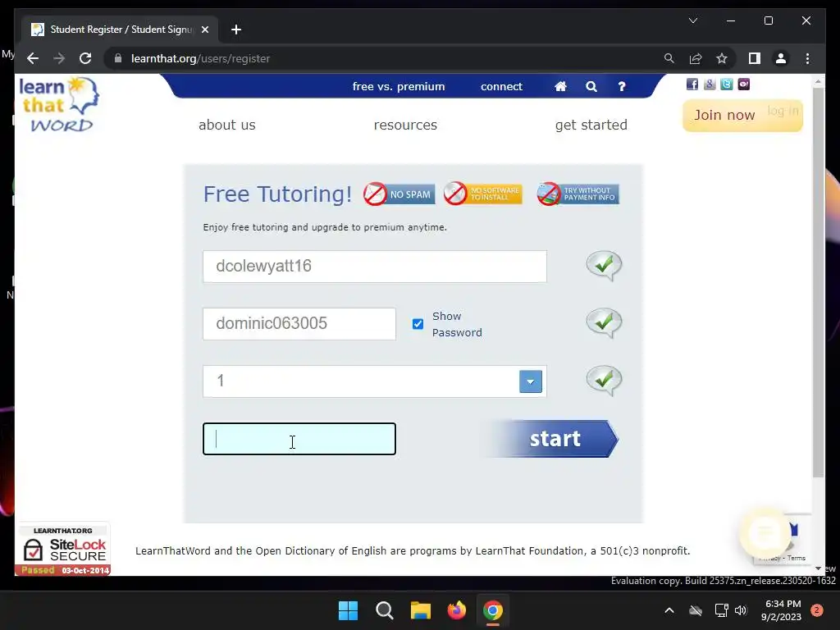Open Chrome tab search chevron
840x630 pixels.
tap(692, 21)
